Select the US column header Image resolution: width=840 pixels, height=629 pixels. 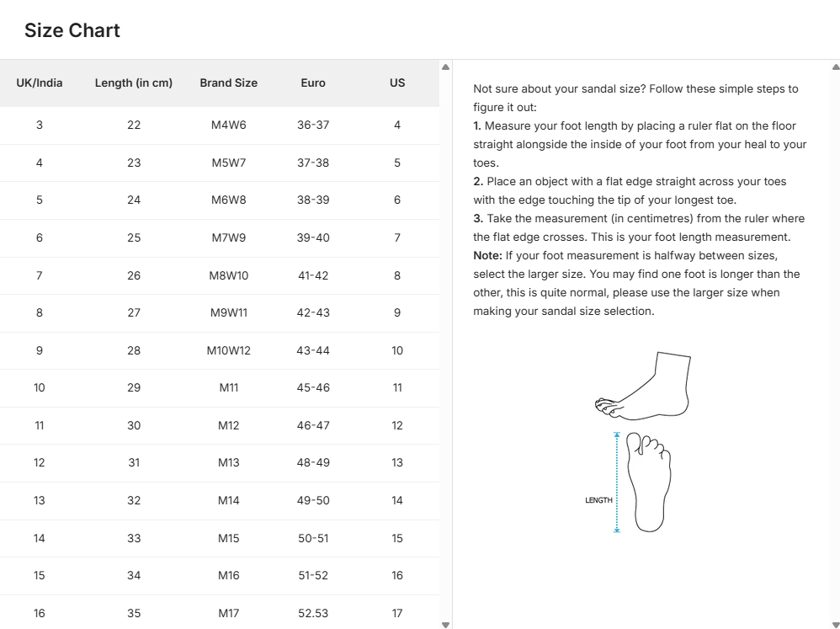[397, 83]
